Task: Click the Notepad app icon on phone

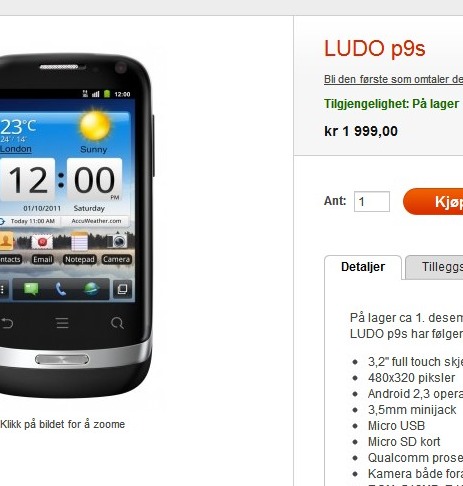Action: point(79,241)
